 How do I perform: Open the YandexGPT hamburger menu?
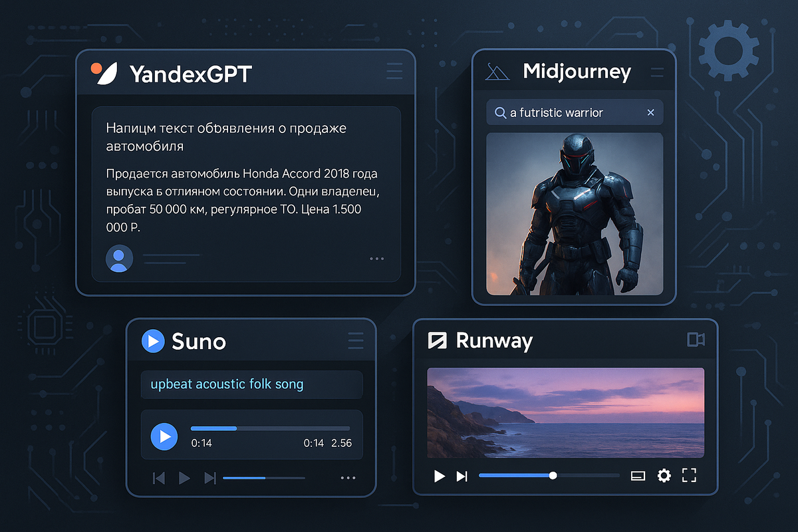(x=394, y=72)
